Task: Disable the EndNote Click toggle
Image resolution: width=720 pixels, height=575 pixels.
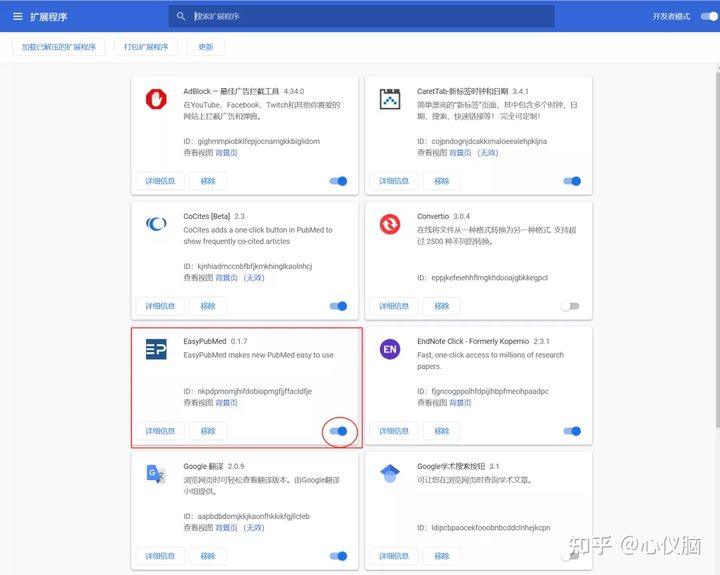Action: (x=572, y=431)
